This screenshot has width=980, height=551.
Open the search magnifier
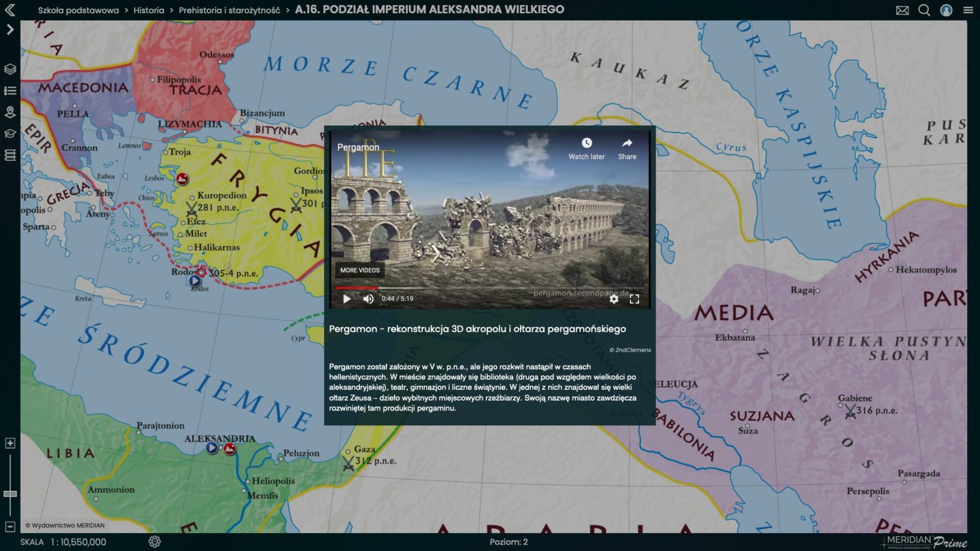coord(924,10)
